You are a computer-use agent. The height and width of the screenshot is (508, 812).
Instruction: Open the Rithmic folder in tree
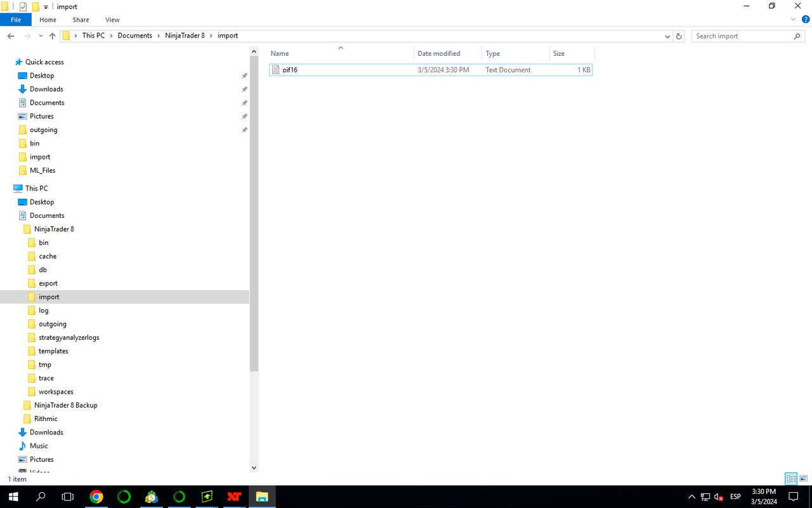46,419
